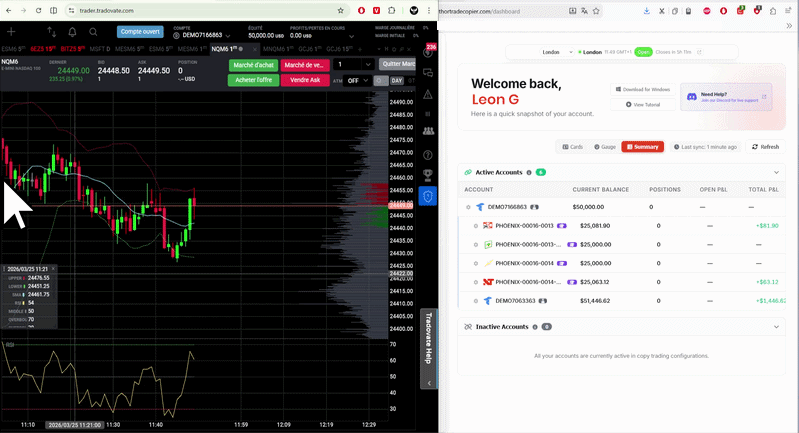Click the trader.tradovate.com address bar
The height and width of the screenshot is (433, 799).
pos(180,10)
